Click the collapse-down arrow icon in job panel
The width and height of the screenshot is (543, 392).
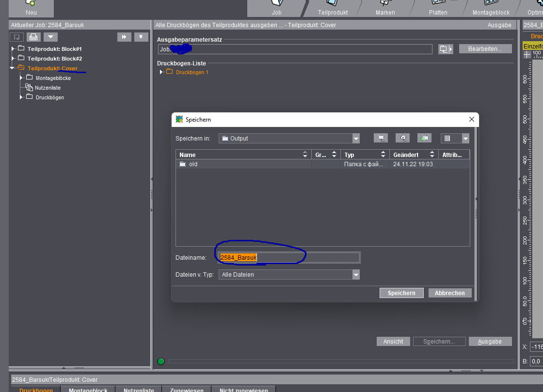[141, 37]
